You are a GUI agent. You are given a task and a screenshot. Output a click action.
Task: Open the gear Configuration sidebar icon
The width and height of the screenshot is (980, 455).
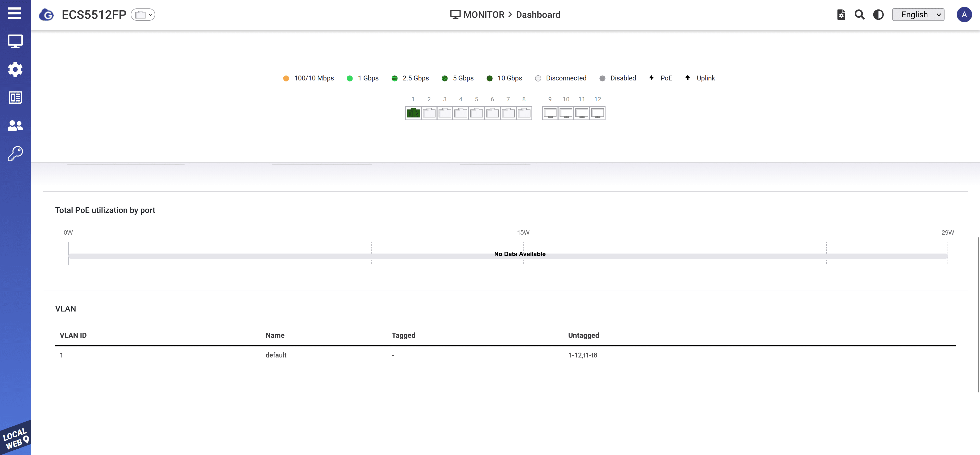15,70
